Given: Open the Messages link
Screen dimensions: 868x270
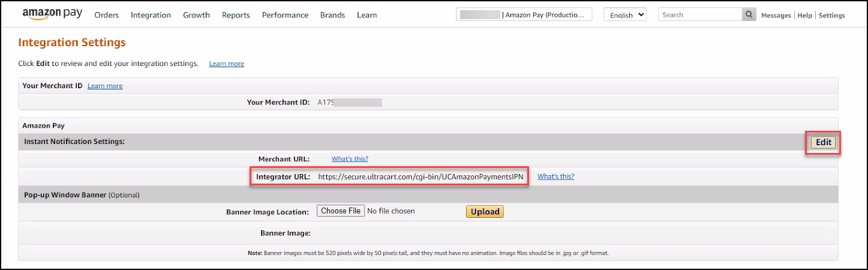Looking at the screenshot, I should click(x=776, y=16).
